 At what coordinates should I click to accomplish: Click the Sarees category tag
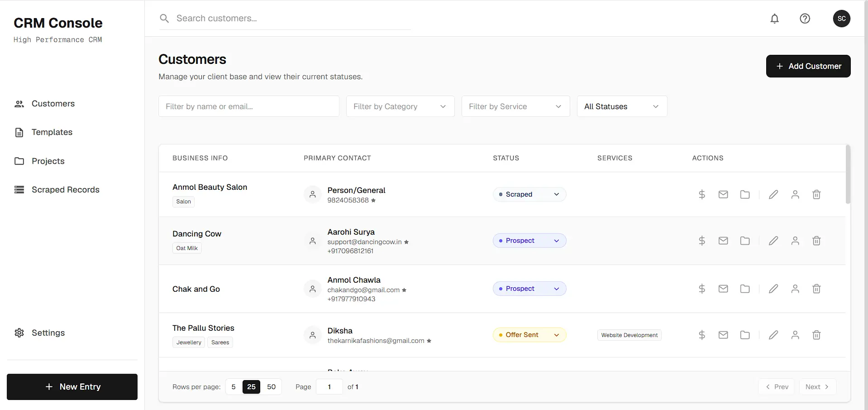click(x=220, y=342)
